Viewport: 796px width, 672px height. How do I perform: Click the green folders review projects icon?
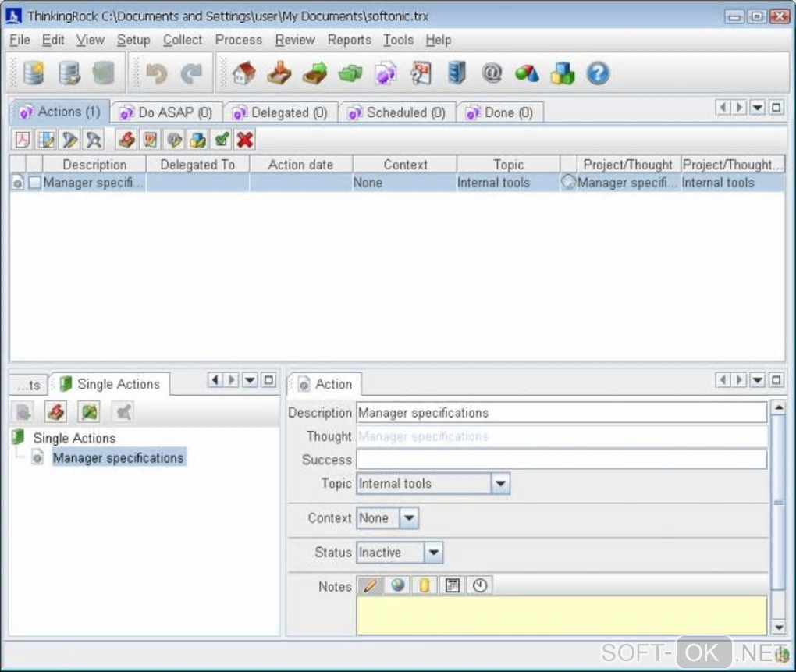[x=350, y=73]
